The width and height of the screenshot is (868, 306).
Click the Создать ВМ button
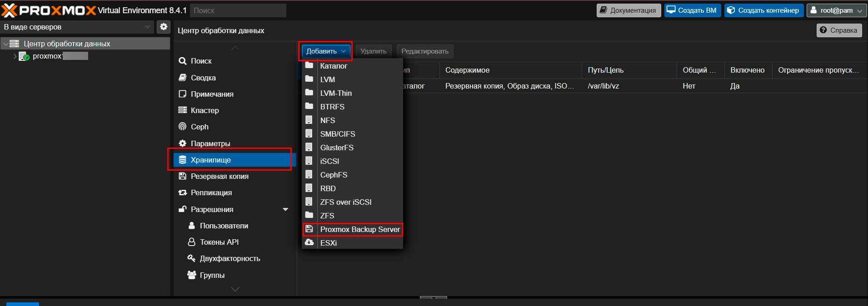coord(693,10)
